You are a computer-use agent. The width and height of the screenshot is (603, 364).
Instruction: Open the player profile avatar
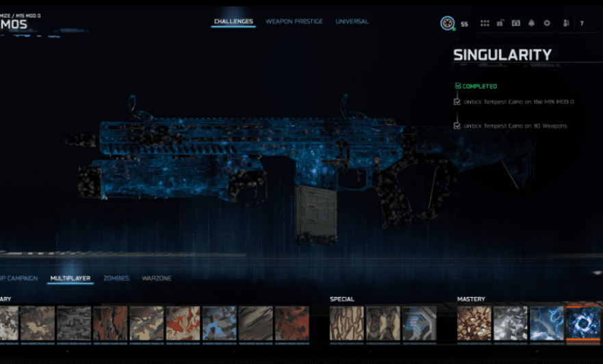pyautogui.click(x=447, y=23)
